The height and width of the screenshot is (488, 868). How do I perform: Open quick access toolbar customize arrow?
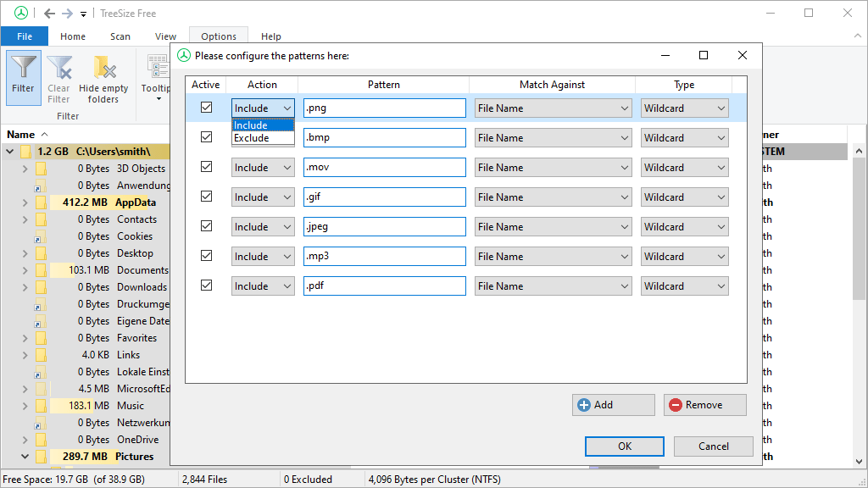click(83, 14)
